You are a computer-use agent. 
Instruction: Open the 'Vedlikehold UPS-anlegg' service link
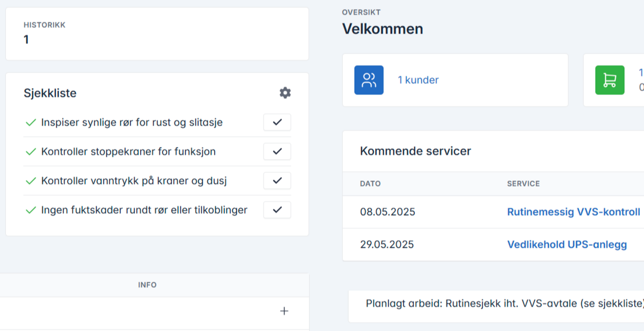[x=567, y=245]
